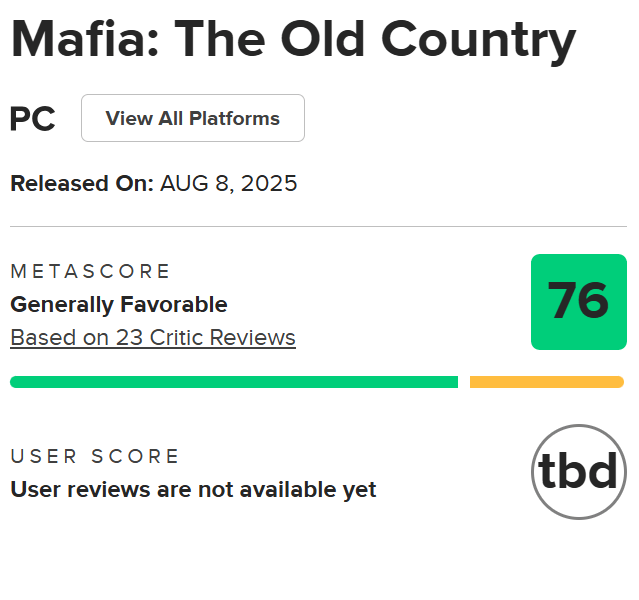Click the Mafia: The Old Country title

coord(293,42)
